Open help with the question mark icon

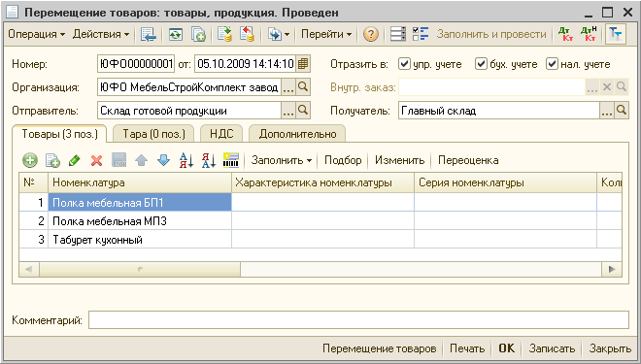[370, 34]
